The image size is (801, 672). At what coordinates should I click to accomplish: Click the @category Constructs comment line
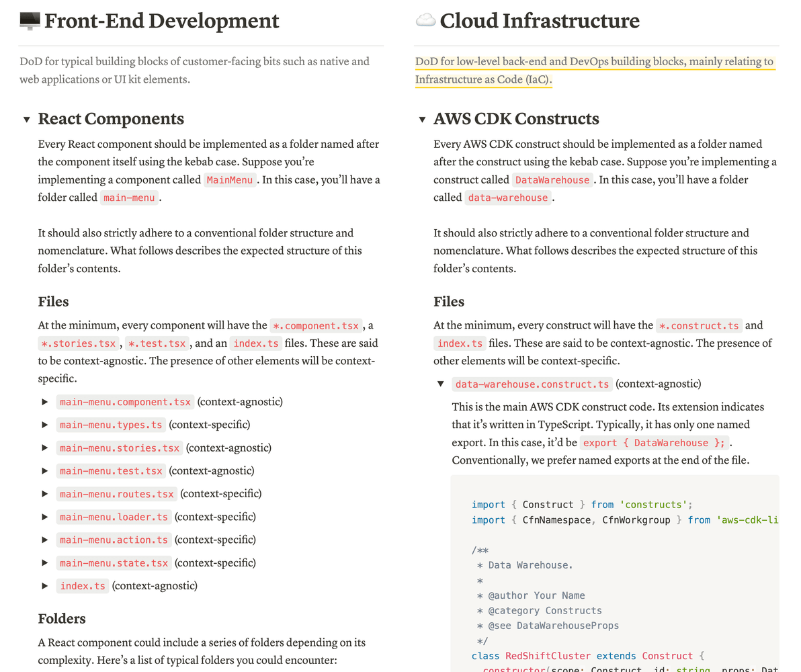[539, 611]
